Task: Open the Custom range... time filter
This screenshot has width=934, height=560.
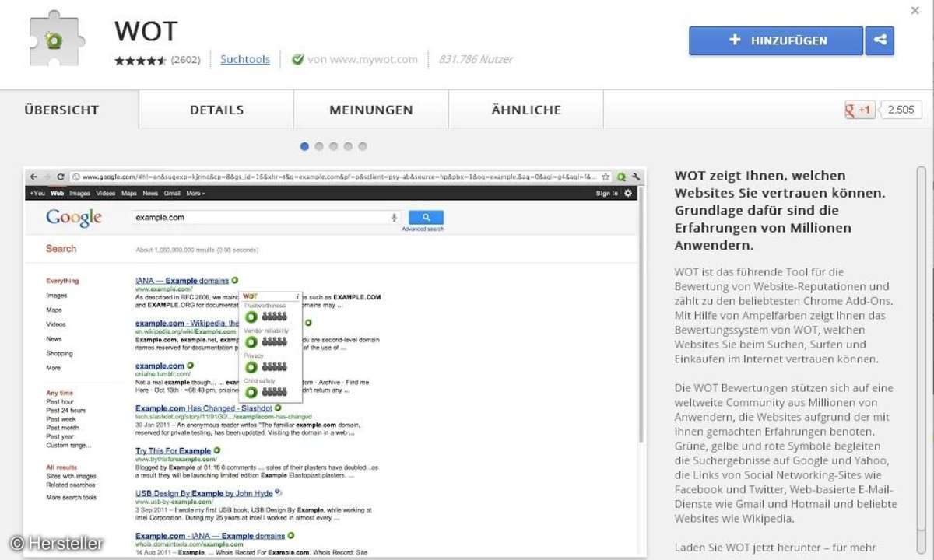Action: 68,446
